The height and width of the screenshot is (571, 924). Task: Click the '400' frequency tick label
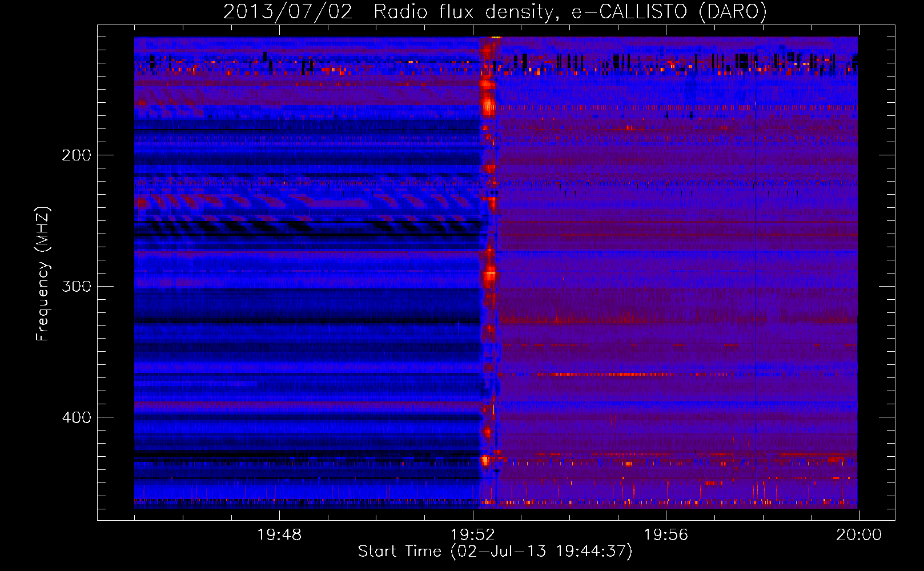tap(77, 417)
